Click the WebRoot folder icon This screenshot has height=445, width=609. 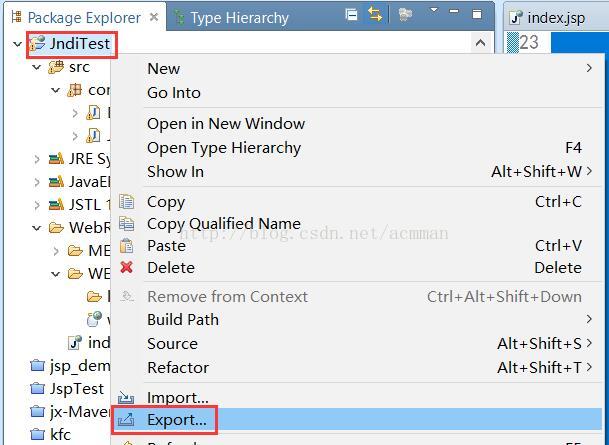click(56, 228)
